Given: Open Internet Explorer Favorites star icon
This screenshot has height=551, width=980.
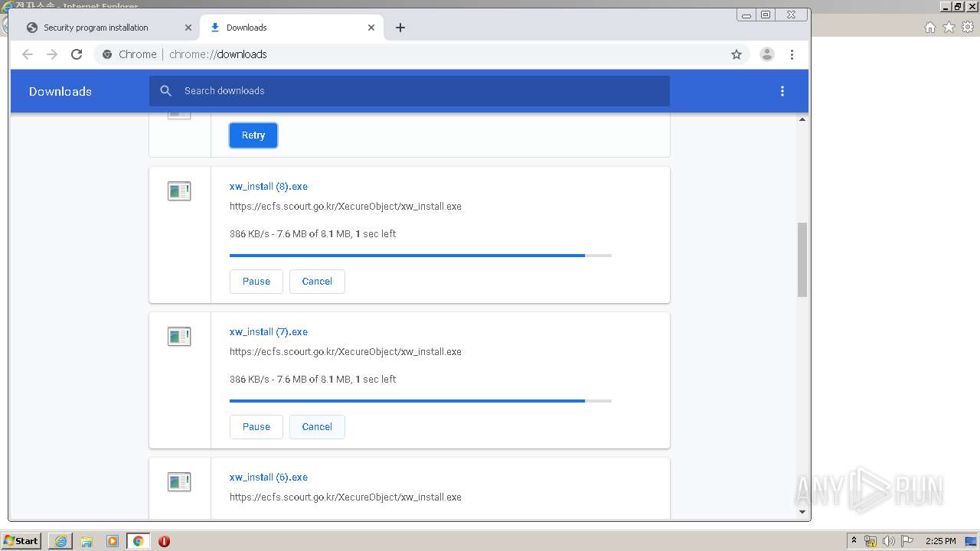Looking at the screenshot, I should 949,28.
